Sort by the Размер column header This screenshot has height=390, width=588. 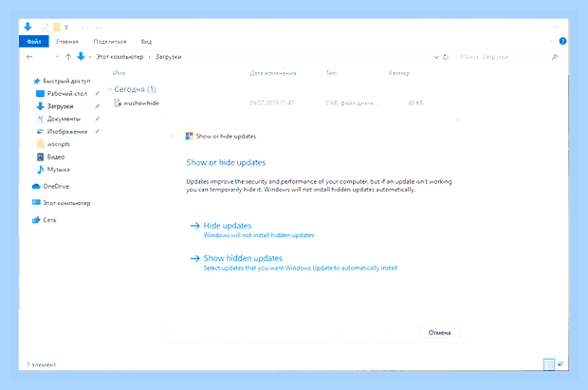pyautogui.click(x=399, y=73)
